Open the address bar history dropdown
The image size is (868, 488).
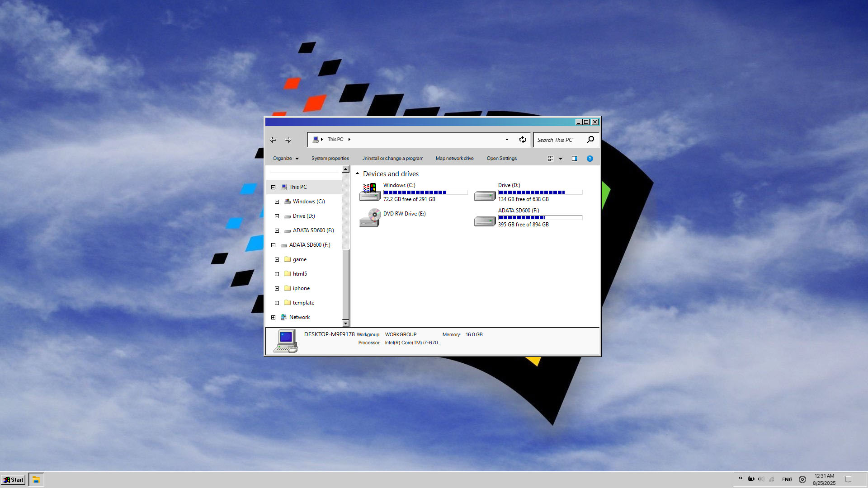point(507,140)
